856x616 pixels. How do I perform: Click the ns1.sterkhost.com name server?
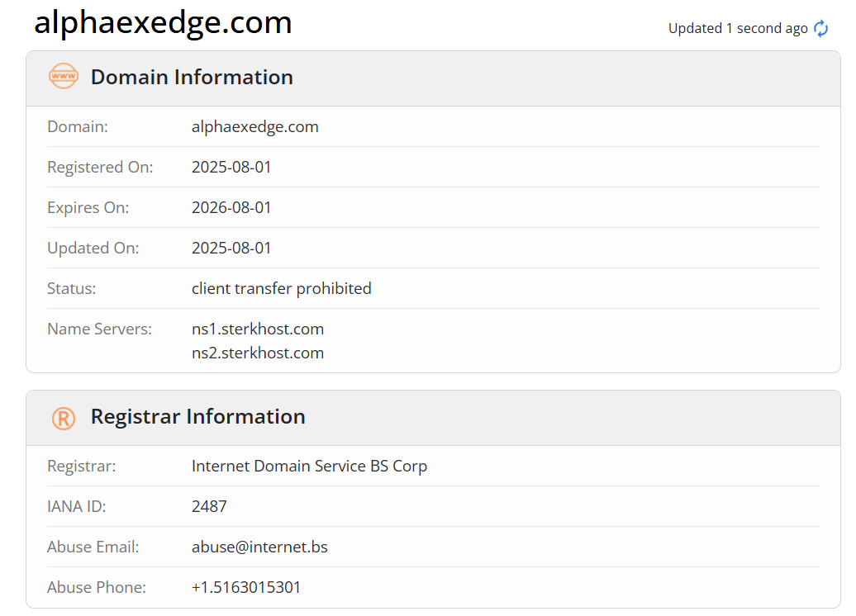(x=258, y=329)
